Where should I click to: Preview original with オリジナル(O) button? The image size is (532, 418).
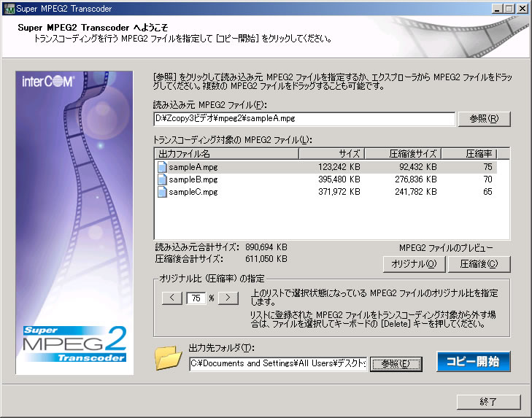point(414,264)
